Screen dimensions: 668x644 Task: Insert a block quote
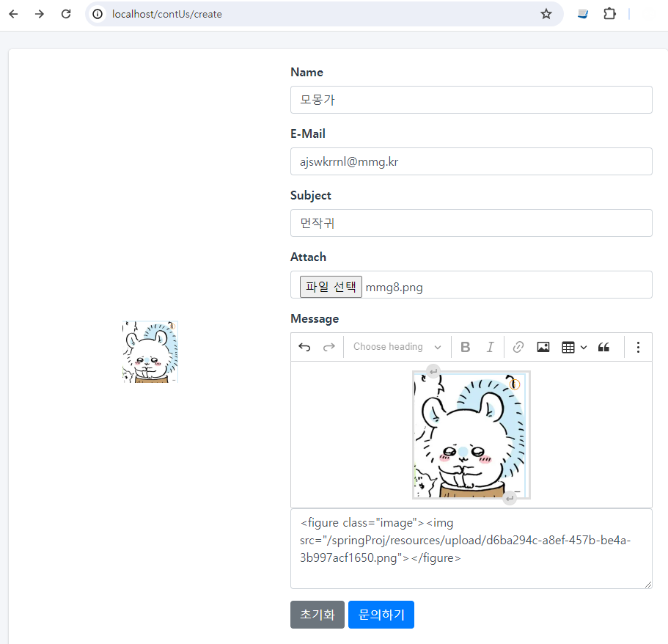603,347
